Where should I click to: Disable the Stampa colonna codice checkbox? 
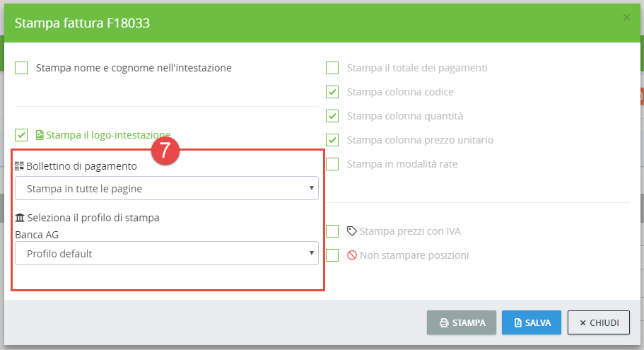pyautogui.click(x=332, y=92)
